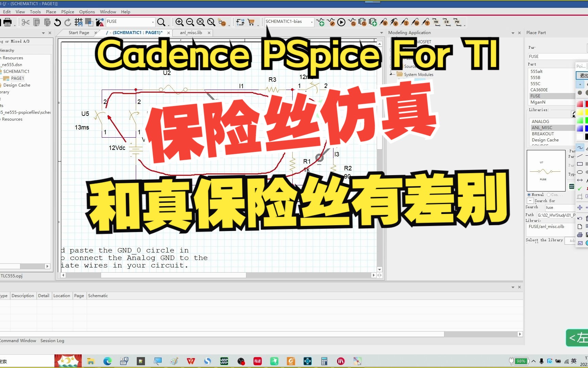The image size is (588, 368).
Task: Select the rectangle tool in annotation palette
Action: click(580, 164)
